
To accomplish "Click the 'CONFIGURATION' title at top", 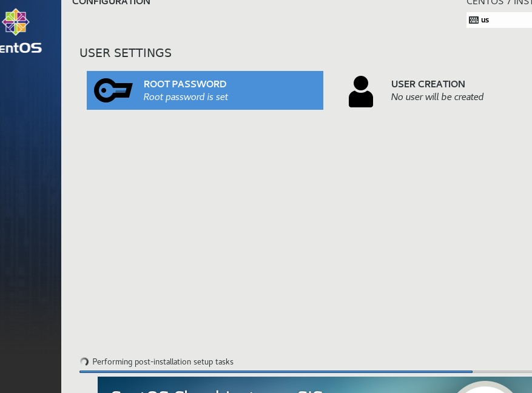I will (111, 2).
